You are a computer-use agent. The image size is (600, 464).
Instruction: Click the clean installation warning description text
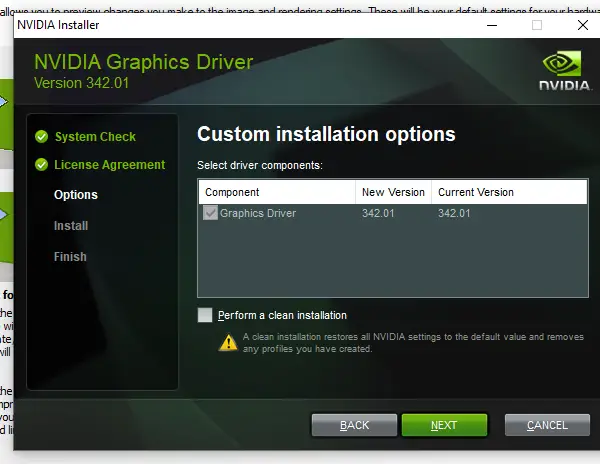413,343
